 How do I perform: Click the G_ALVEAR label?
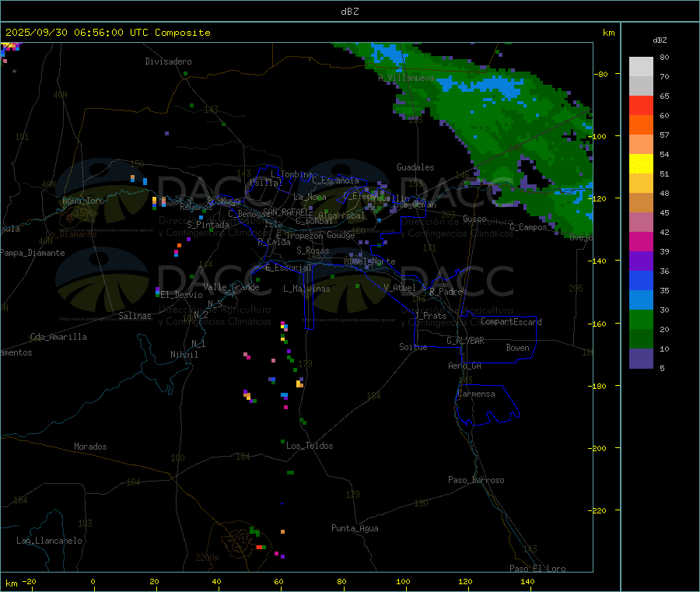coord(465,341)
